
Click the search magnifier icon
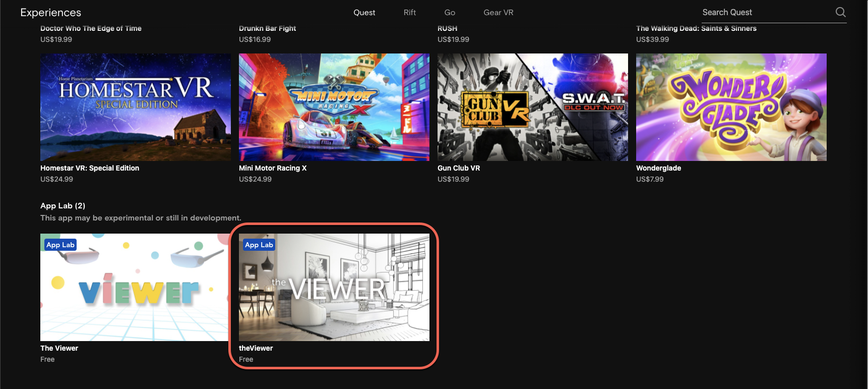[x=840, y=12]
